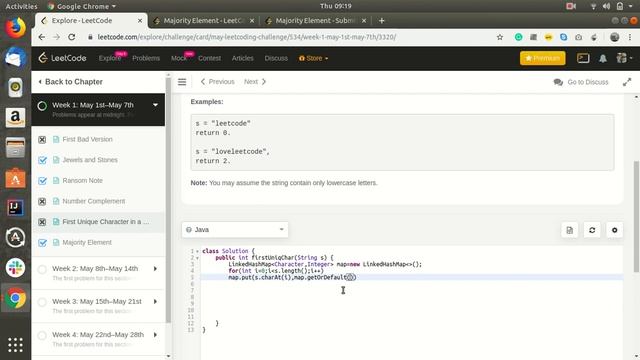Open a new Chrome tab
This screenshot has height=360, width=640.
[382, 20]
